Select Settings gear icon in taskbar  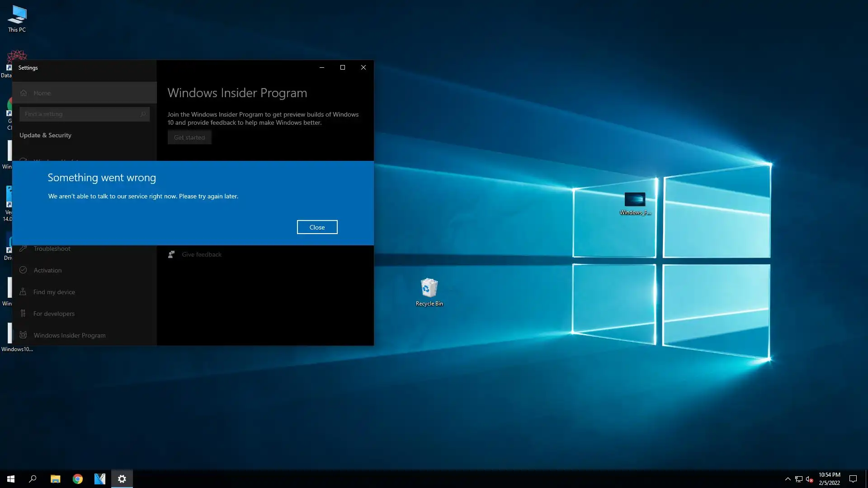122,479
